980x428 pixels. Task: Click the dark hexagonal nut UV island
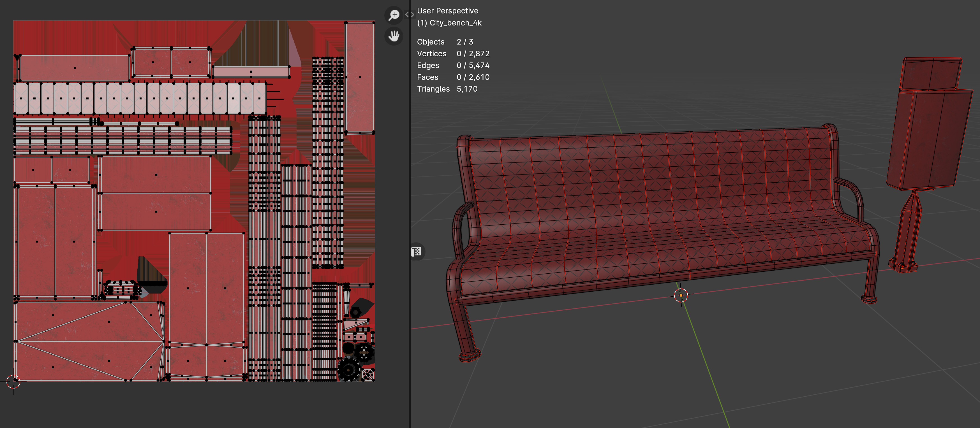pyautogui.click(x=355, y=312)
